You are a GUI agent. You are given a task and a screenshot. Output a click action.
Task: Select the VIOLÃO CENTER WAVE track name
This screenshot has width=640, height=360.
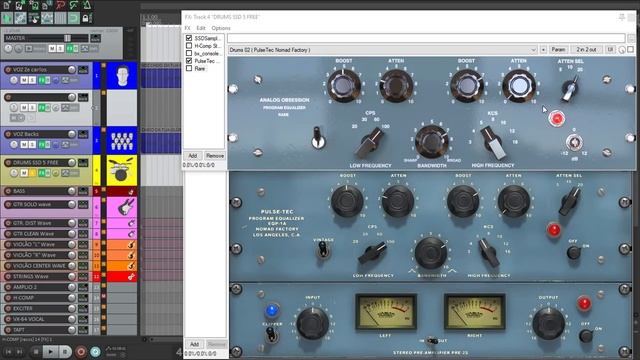[x=39, y=266]
